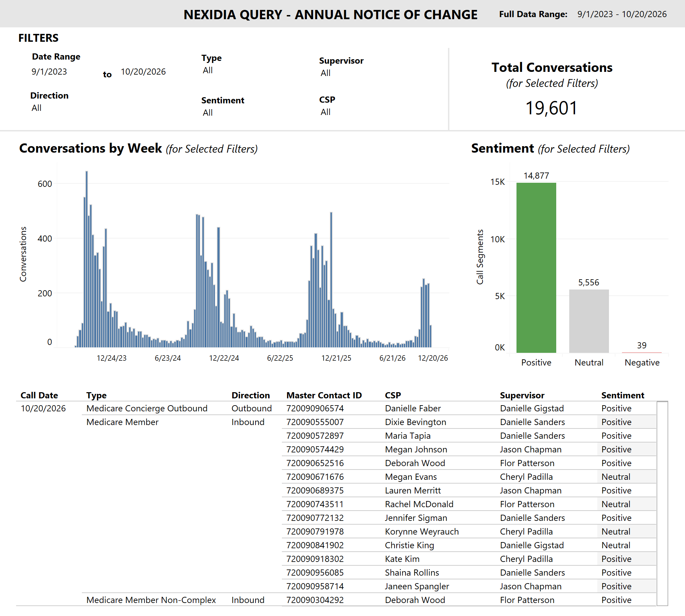Image resolution: width=685 pixels, height=616 pixels.
Task: Click contact ID 720090791978
Action: point(315,531)
